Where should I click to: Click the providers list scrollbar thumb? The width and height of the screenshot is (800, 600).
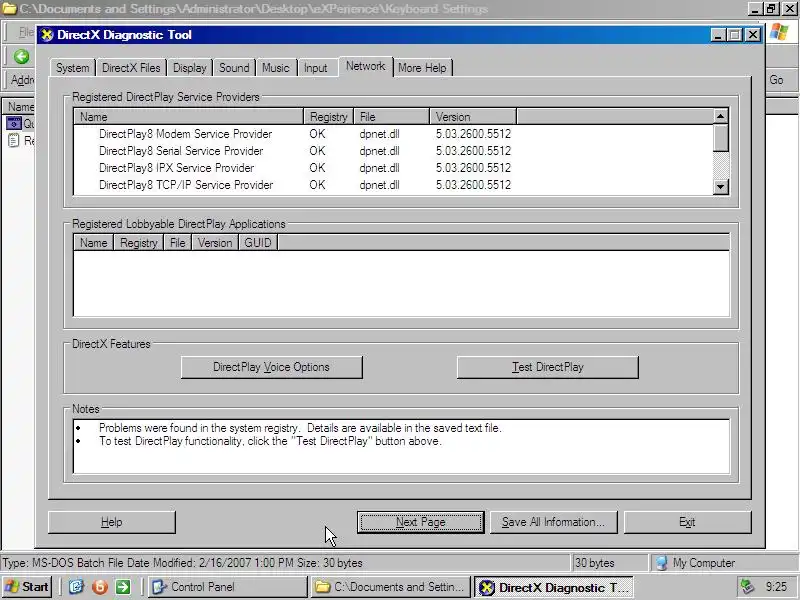(x=720, y=138)
